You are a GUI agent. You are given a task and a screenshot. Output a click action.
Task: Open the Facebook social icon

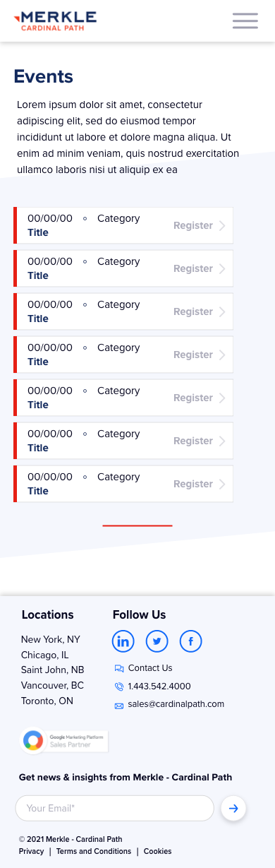pyautogui.click(x=191, y=641)
